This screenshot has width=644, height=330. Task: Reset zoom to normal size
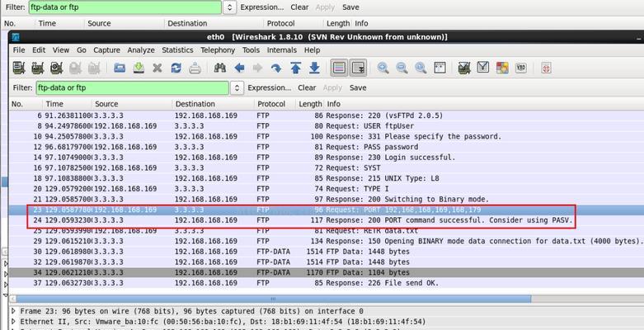click(421, 68)
